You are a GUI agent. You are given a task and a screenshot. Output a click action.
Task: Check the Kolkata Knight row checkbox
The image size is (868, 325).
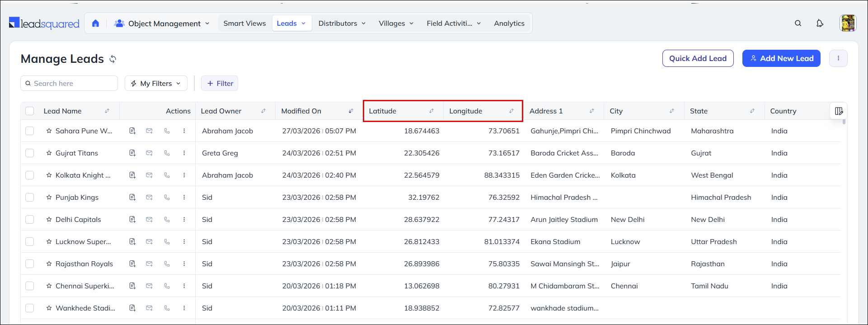click(30, 175)
